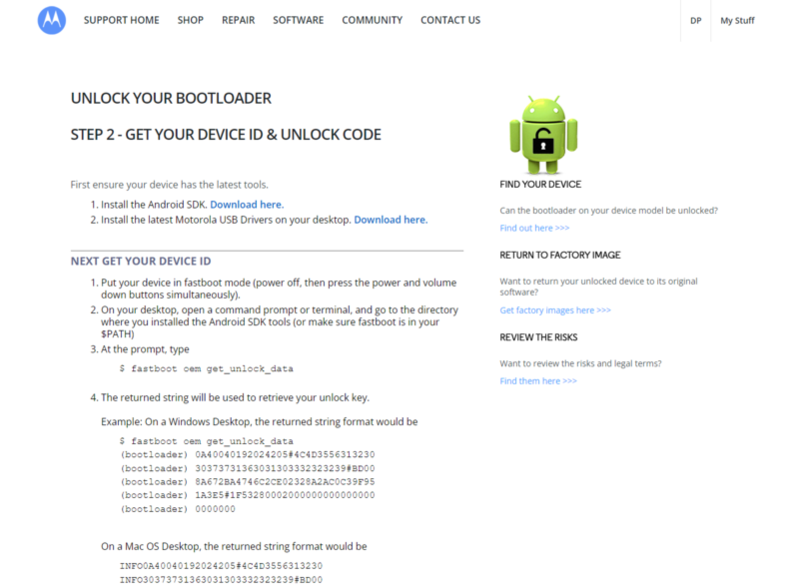Open the Shop menu item
Image resolution: width=799 pixels, height=585 pixels.
click(x=190, y=20)
